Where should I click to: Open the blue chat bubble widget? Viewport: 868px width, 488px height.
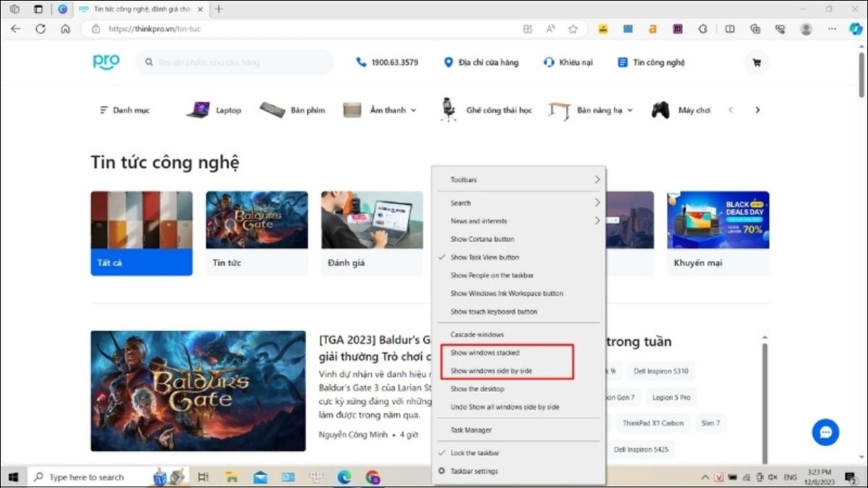(825, 432)
